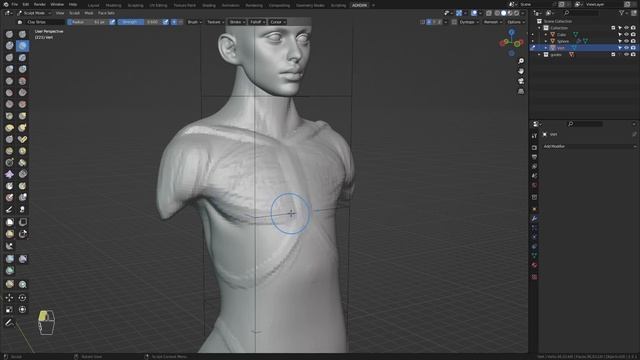Open the Remesh dropdown
Viewport: 640px width, 360px height.
pos(492,22)
